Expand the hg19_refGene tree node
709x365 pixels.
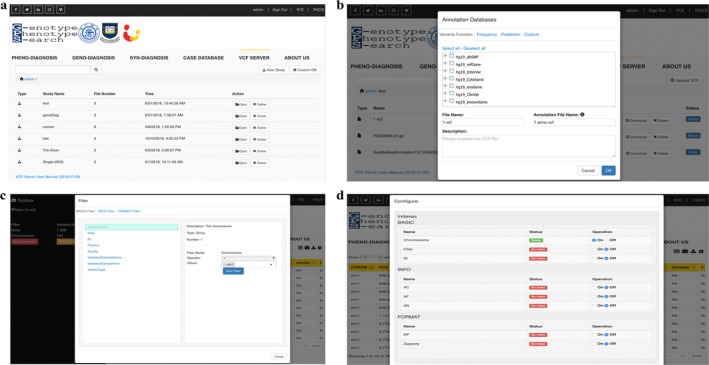445,63
